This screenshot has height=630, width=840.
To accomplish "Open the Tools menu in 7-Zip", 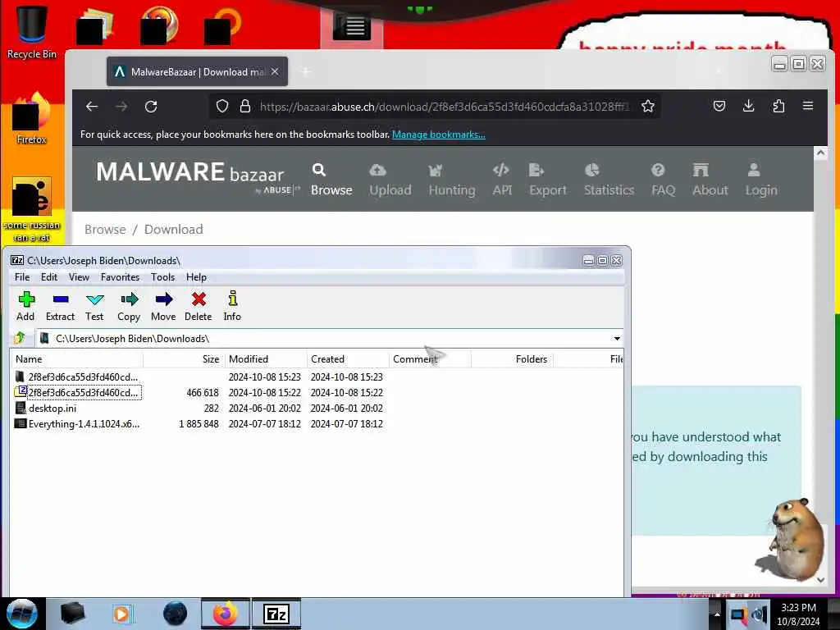I will point(163,277).
